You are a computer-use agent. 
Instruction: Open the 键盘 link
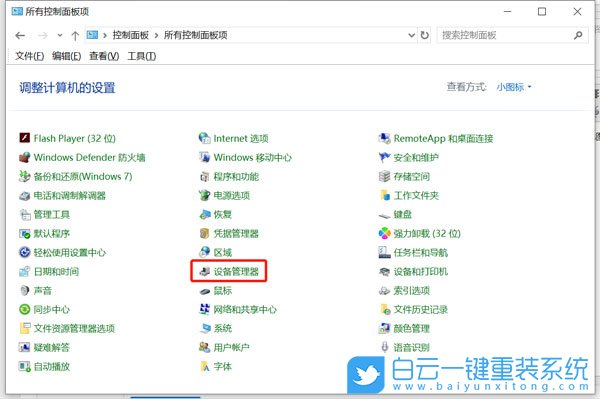coord(403,214)
